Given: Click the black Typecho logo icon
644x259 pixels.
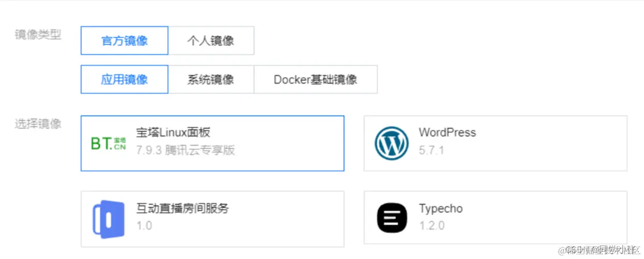Looking at the screenshot, I should click(x=392, y=218).
